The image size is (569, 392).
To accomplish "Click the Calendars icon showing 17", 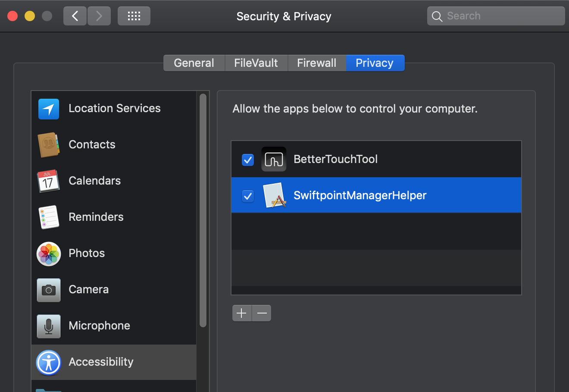I will [x=48, y=181].
